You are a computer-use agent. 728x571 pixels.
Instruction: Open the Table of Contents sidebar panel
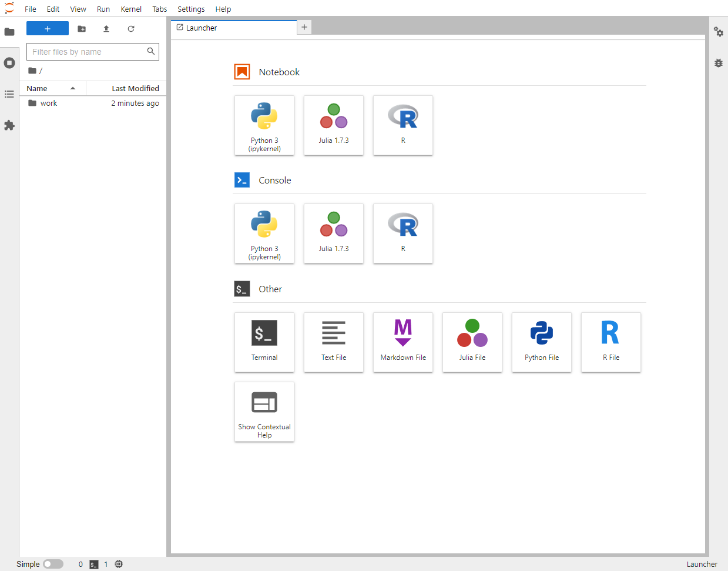click(9, 94)
